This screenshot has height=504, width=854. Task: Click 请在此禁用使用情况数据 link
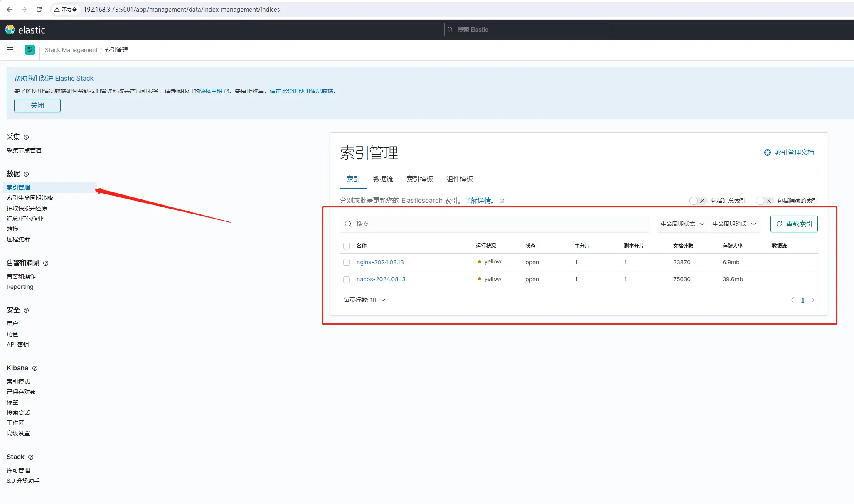point(302,91)
